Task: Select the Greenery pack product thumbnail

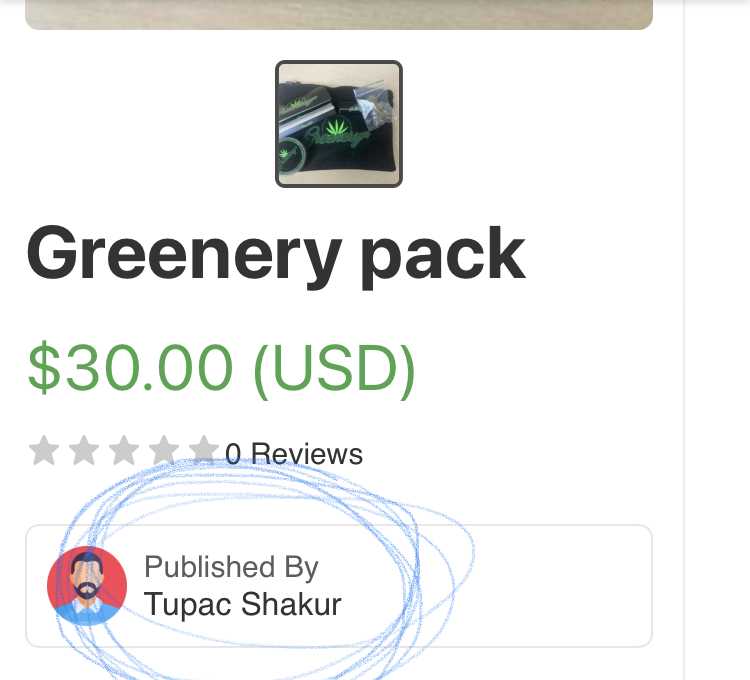Action: click(339, 124)
